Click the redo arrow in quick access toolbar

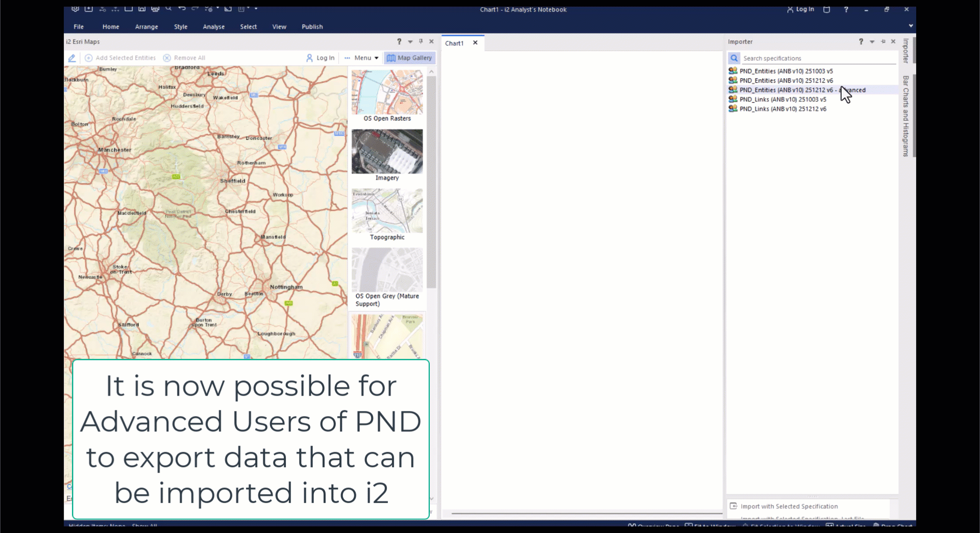tap(195, 9)
